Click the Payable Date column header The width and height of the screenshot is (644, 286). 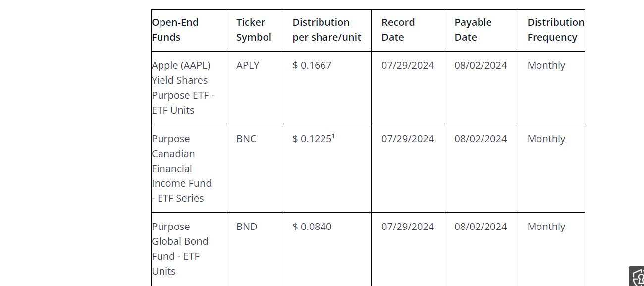coord(473,30)
